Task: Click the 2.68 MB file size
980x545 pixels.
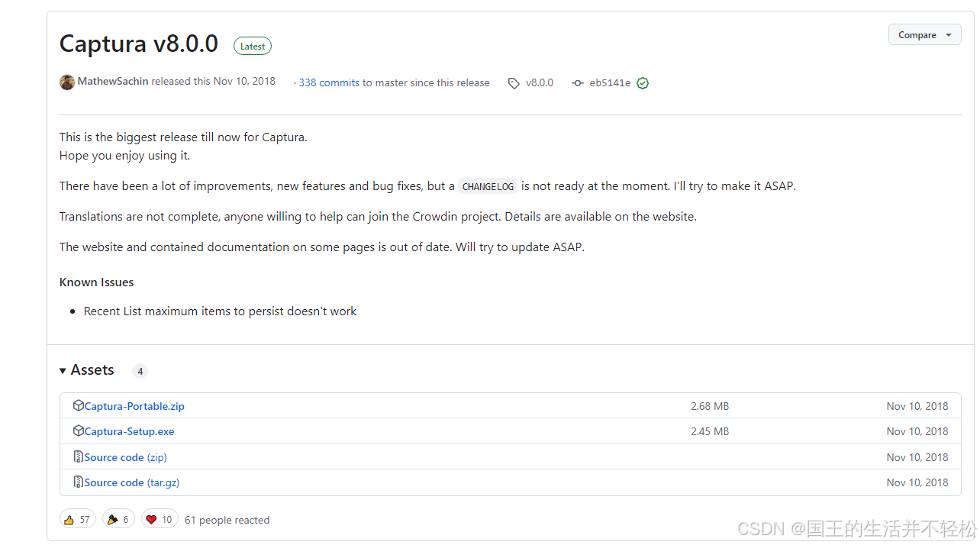Action: click(710, 406)
